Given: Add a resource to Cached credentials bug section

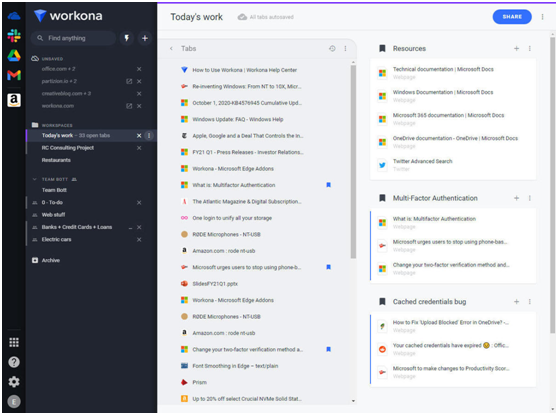Looking at the screenshot, I should (516, 302).
